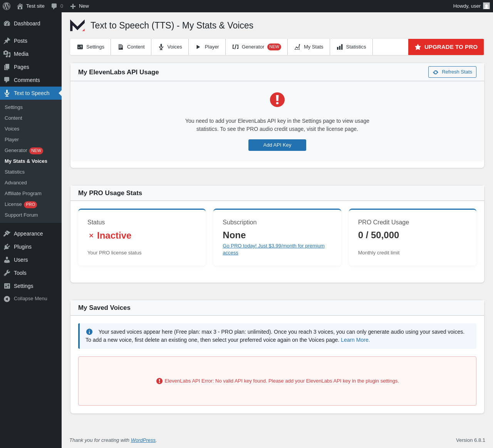Open the WordPress footer link

[x=143, y=440]
